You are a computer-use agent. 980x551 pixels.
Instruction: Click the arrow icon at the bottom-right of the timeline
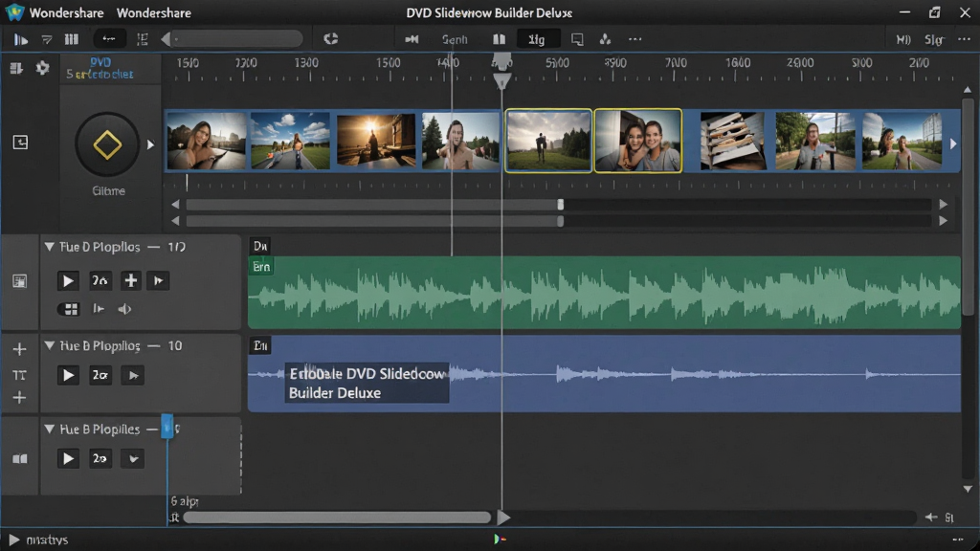point(931,518)
